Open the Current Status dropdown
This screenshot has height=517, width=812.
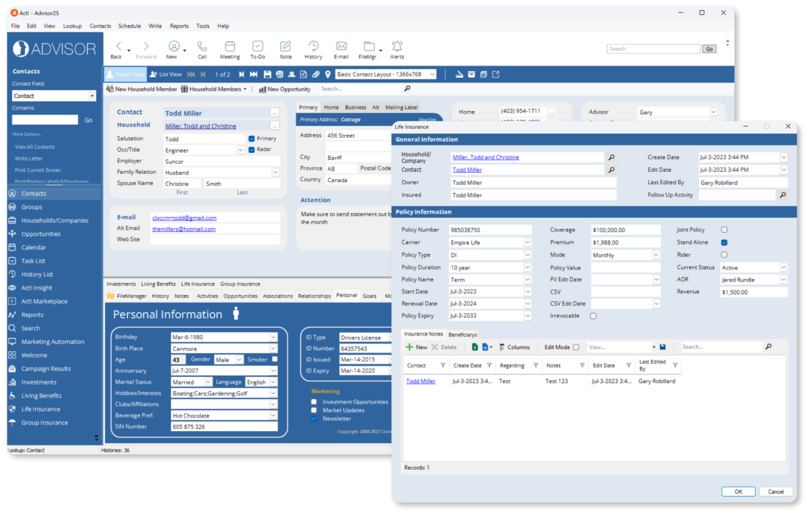pos(784,267)
